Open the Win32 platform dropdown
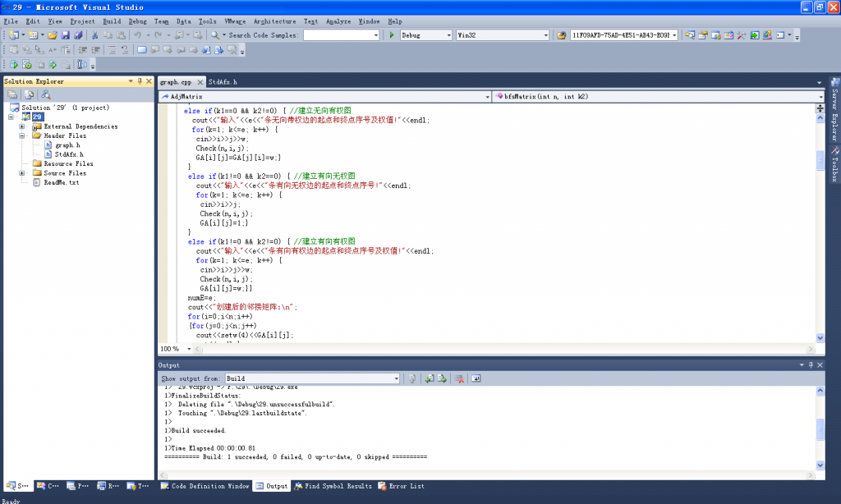This screenshot has height=504, width=841. point(545,35)
